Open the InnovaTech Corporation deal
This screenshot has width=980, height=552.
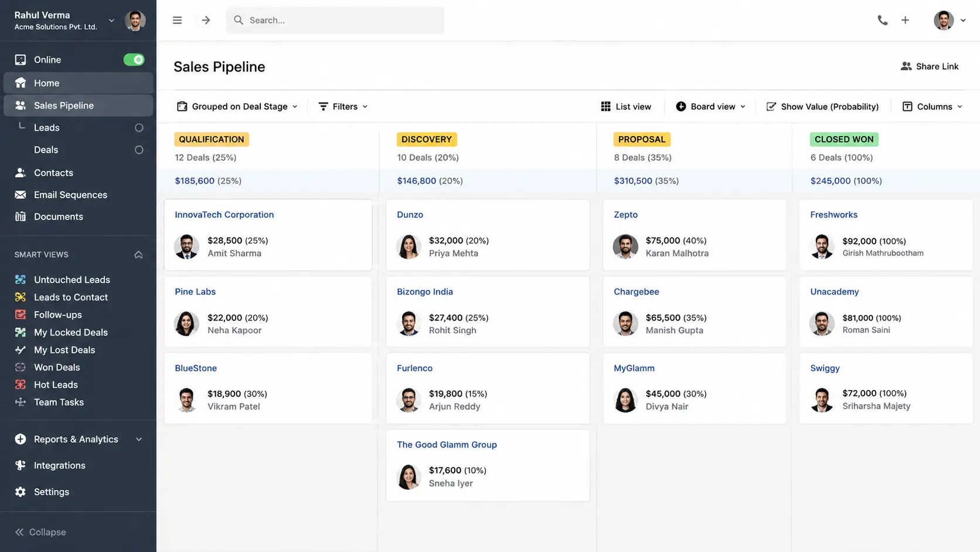[224, 215]
